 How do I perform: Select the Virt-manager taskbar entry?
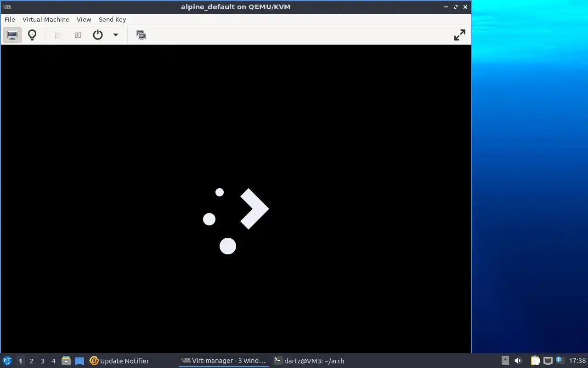(224, 361)
